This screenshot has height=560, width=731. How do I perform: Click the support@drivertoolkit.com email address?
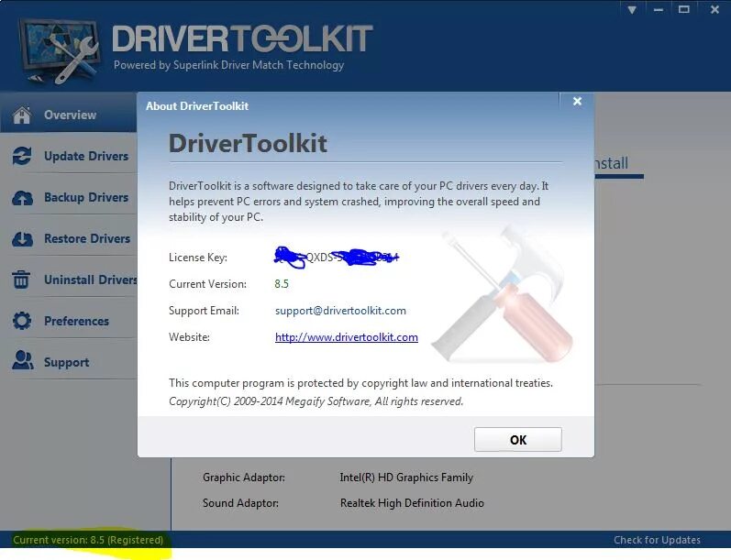[340, 311]
